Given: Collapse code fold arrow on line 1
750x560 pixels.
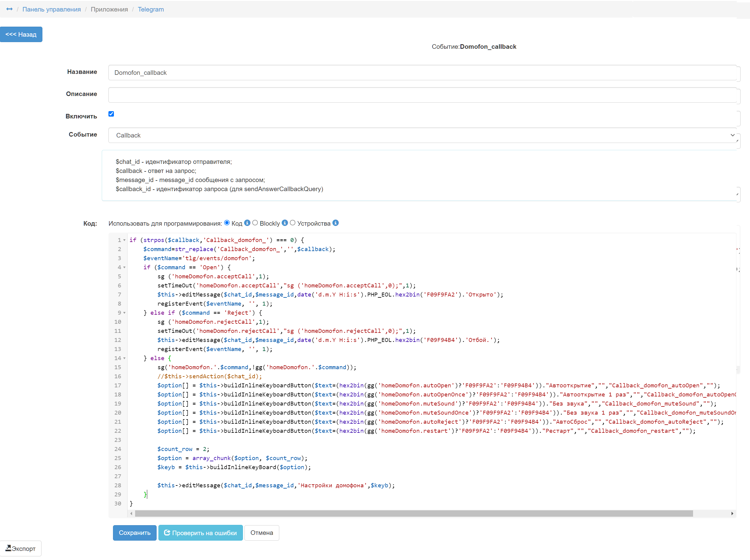Looking at the screenshot, I should 124,240.
